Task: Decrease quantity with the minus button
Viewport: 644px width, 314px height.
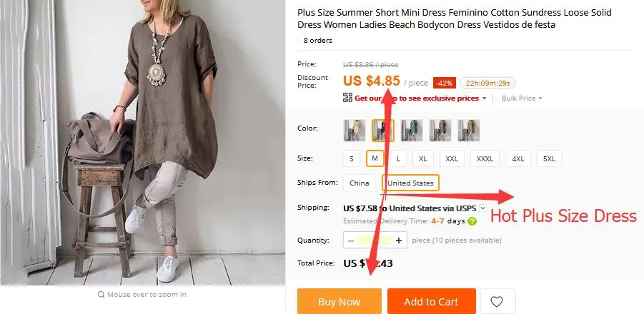Action: (350, 240)
